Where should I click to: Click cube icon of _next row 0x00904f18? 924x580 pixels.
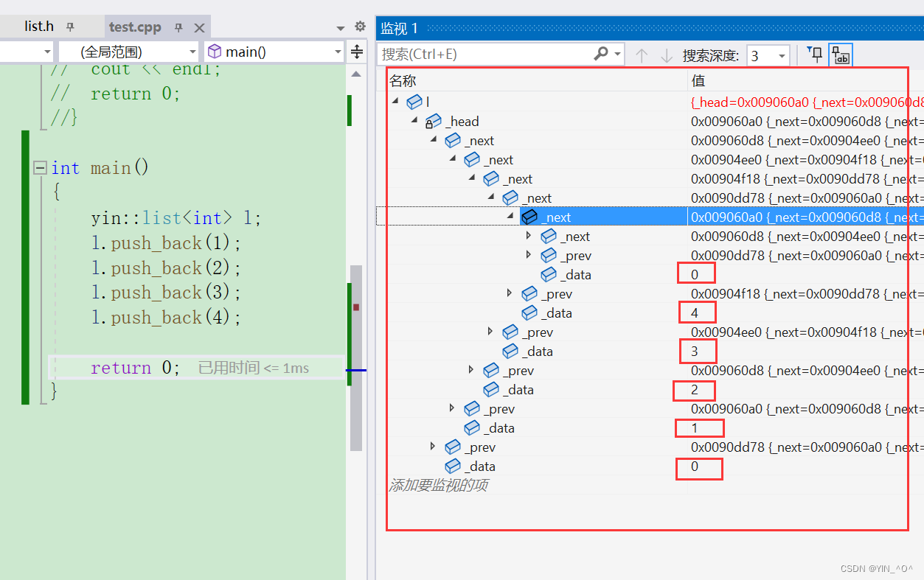(491, 178)
